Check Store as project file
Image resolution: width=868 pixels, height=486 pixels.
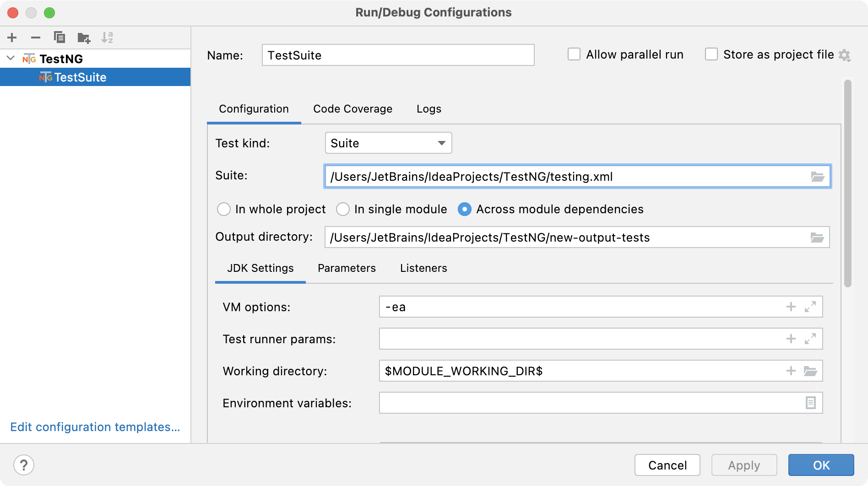711,54
